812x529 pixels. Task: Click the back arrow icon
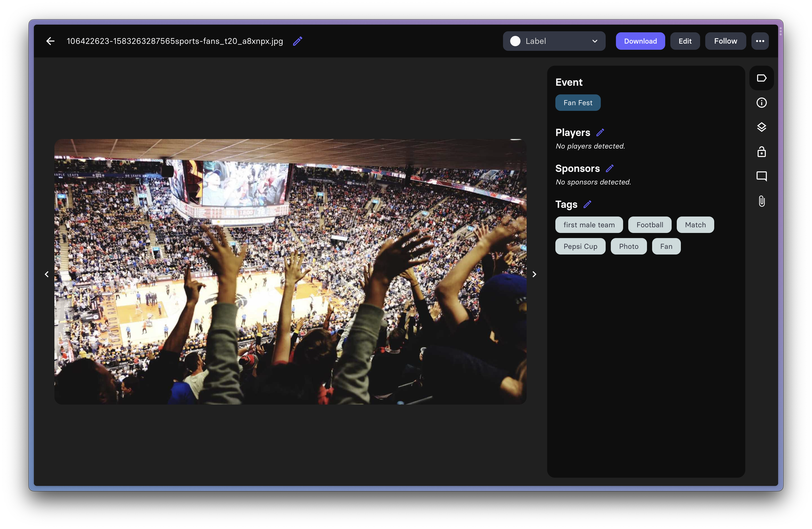coord(50,41)
